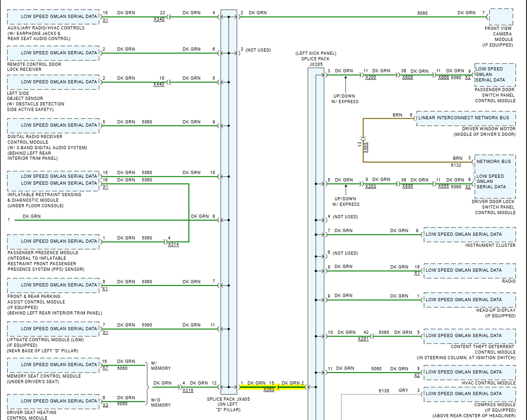Open the X600 connector reference
Screen dimensions: 527x420
408,77
